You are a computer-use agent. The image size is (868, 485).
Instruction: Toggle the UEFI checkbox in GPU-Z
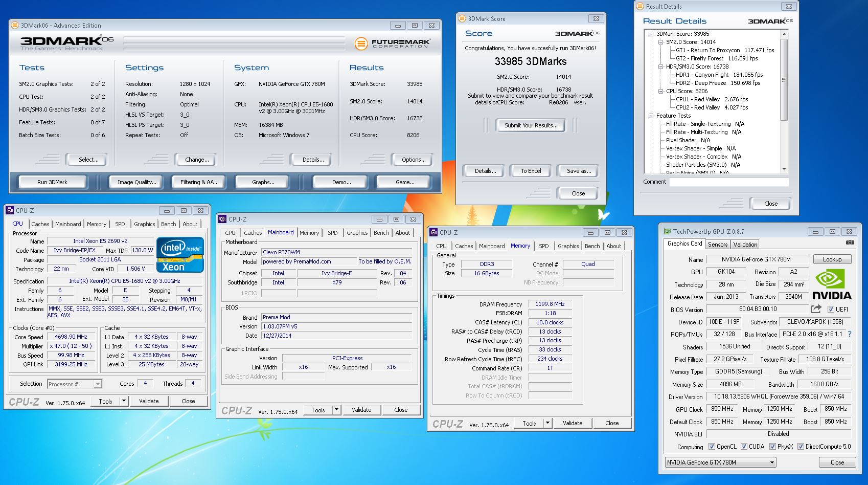pyautogui.click(x=831, y=309)
